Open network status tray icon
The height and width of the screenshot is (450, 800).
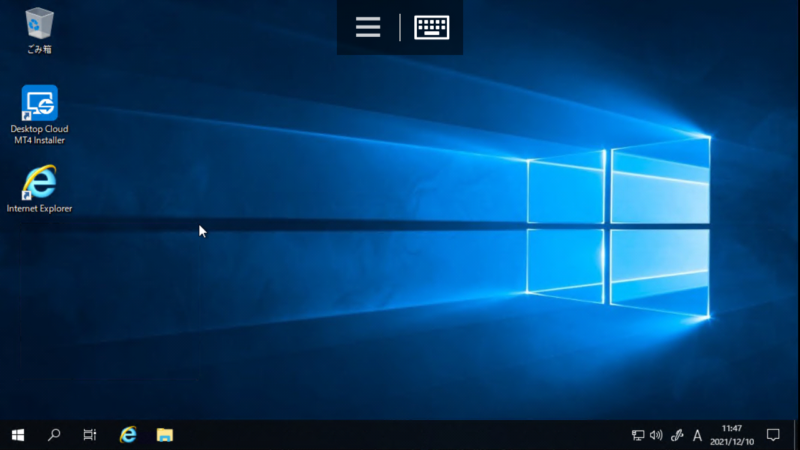pos(638,435)
